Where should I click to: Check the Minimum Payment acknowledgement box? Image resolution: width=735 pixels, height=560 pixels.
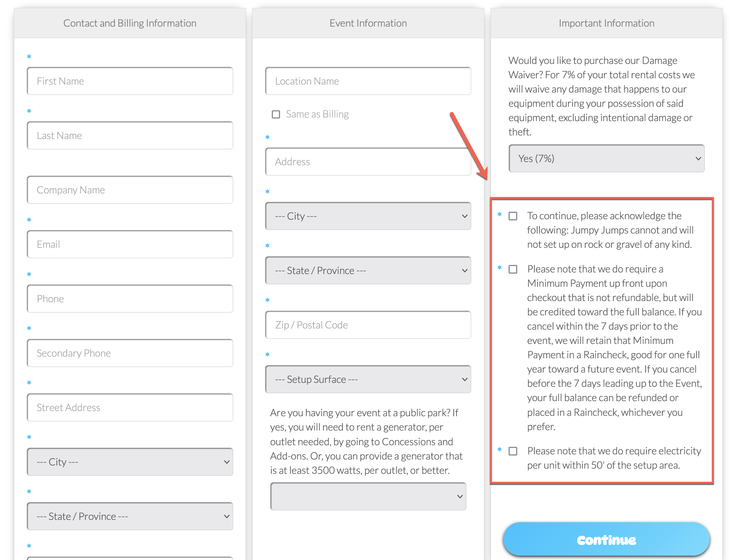[x=513, y=269]
